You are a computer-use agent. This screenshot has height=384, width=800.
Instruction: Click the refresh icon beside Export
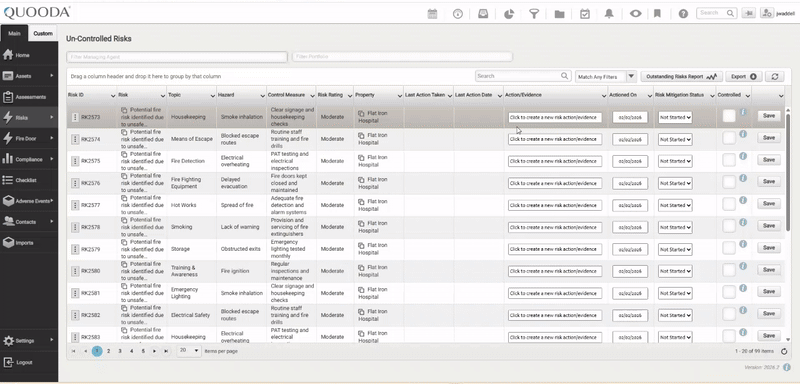[774, 76]
